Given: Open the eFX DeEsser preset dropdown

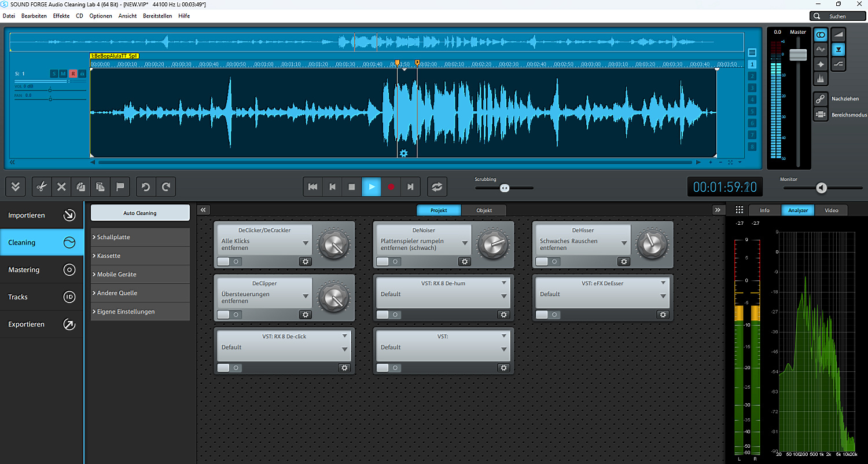Looking at the screenshot, I should pyautogui.click(x=663, y=296).
